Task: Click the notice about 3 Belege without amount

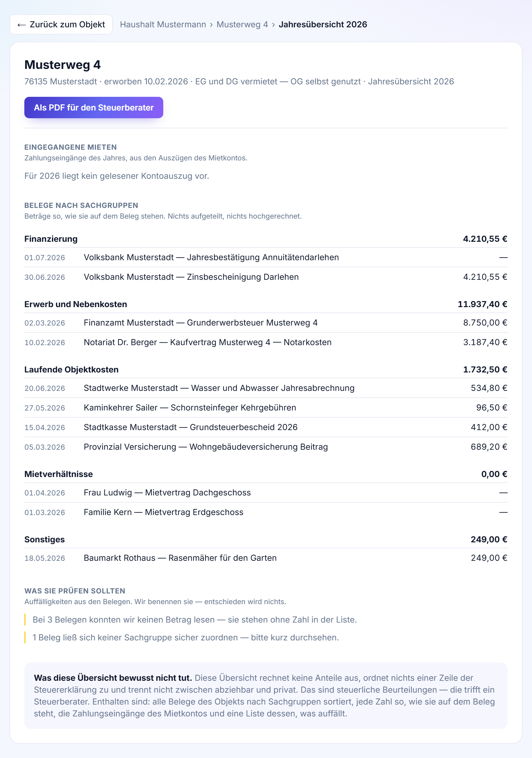Action: (194, 620)
